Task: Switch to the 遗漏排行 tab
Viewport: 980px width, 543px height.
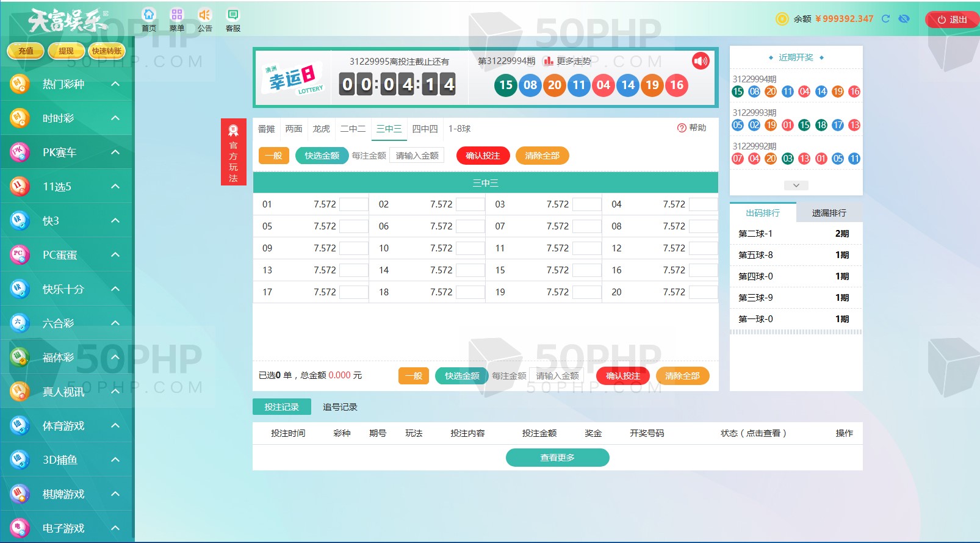Action: coord(829,213)
